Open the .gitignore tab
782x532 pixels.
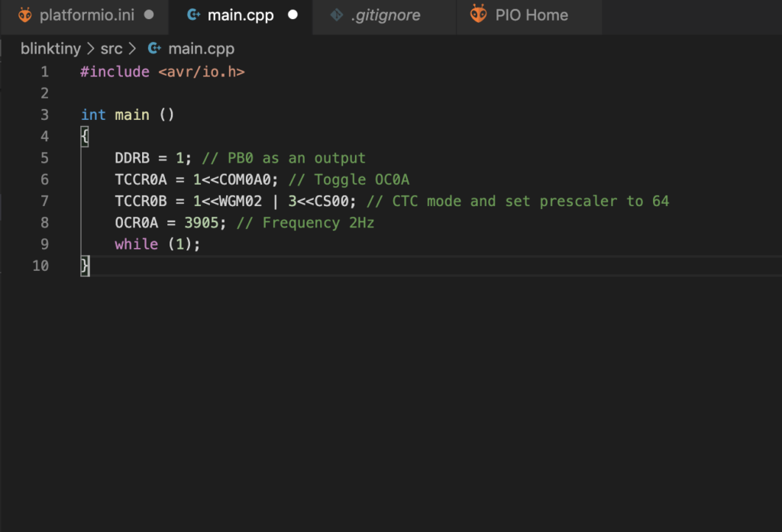pyautogui.click(x=385, y=15)
